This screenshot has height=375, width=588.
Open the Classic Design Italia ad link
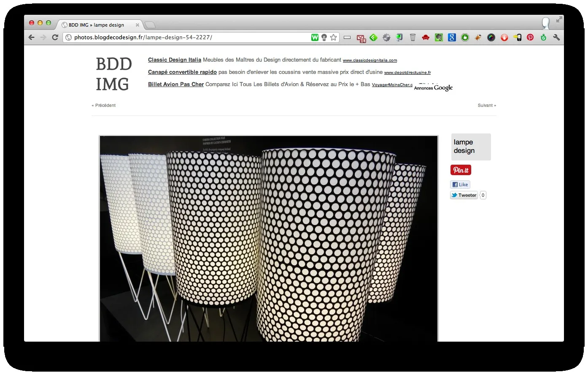click(175, 60)
